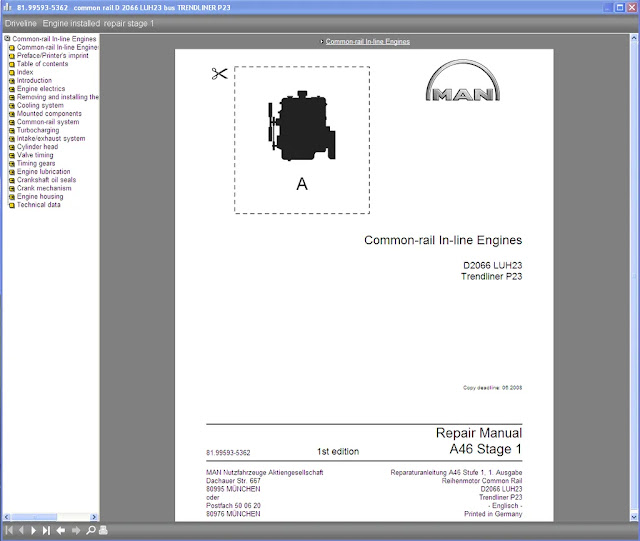
Task: Click the "Dachauer Str. 667" address line
Action: click(233, 481)
